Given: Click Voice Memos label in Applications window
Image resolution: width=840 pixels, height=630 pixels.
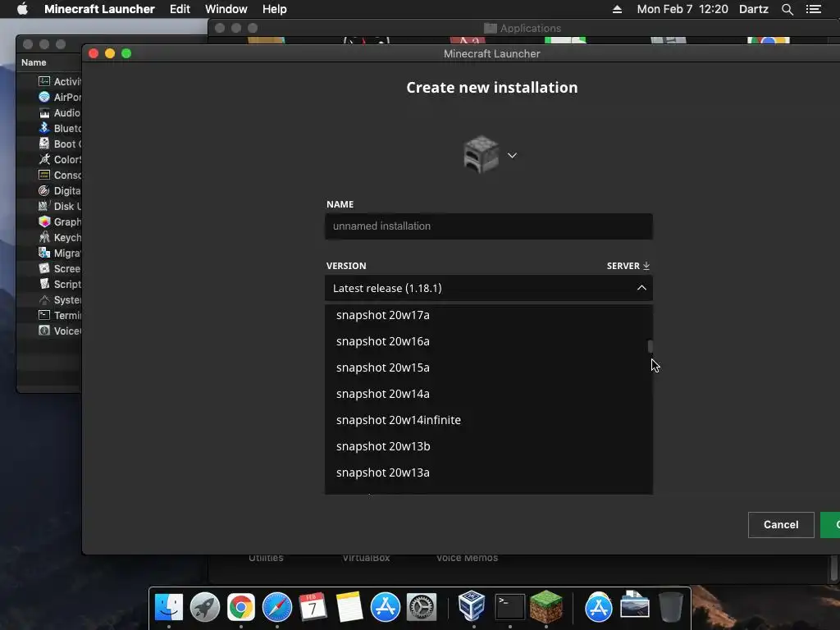Looking at the screenshot, I should tap(467, 558).
